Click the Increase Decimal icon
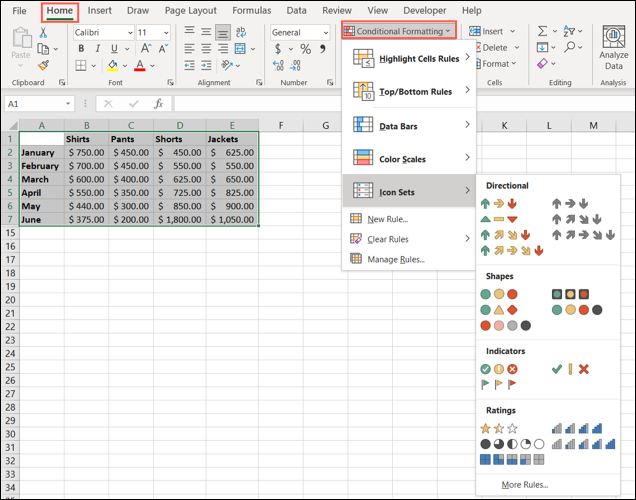Viewport: 636px width, 500px height. coord(278,65)
